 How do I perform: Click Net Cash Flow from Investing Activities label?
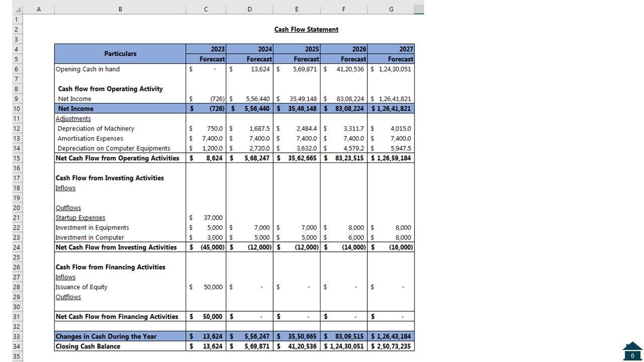tap(116, 247)
